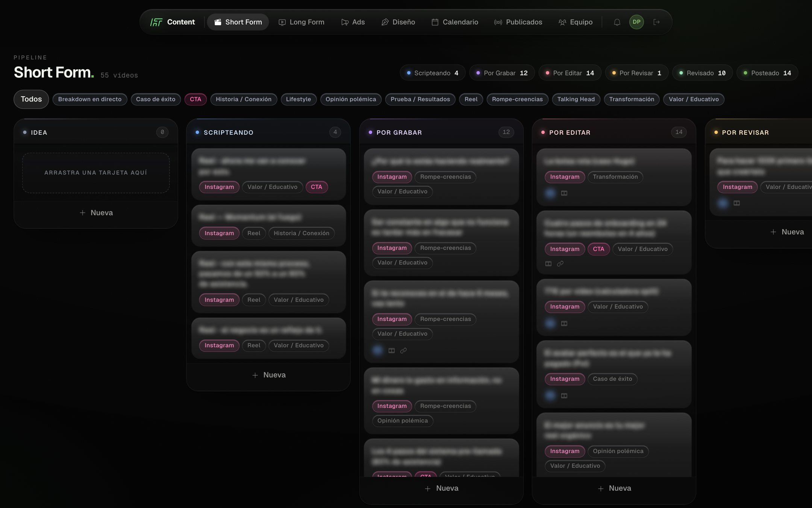The image size is (812, 508).
Task: Open the Short Form tab
Action: pyautogui.click(x=238, y=22)
